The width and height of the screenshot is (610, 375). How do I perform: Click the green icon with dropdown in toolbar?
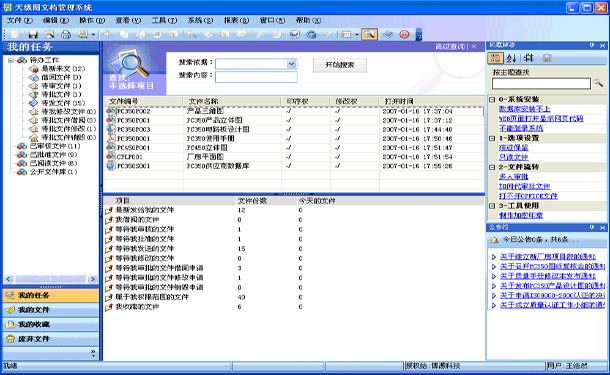(x=82, y=35)
